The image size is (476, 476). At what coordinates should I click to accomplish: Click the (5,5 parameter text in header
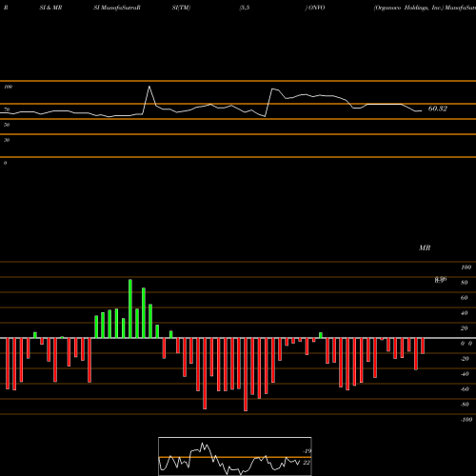click(x=245, y=8)
